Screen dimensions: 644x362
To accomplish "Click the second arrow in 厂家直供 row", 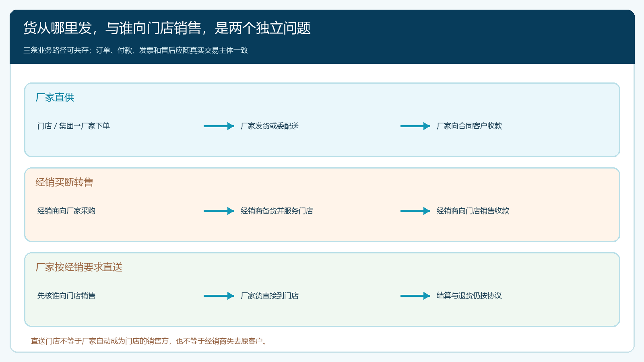I will (415, 126).
